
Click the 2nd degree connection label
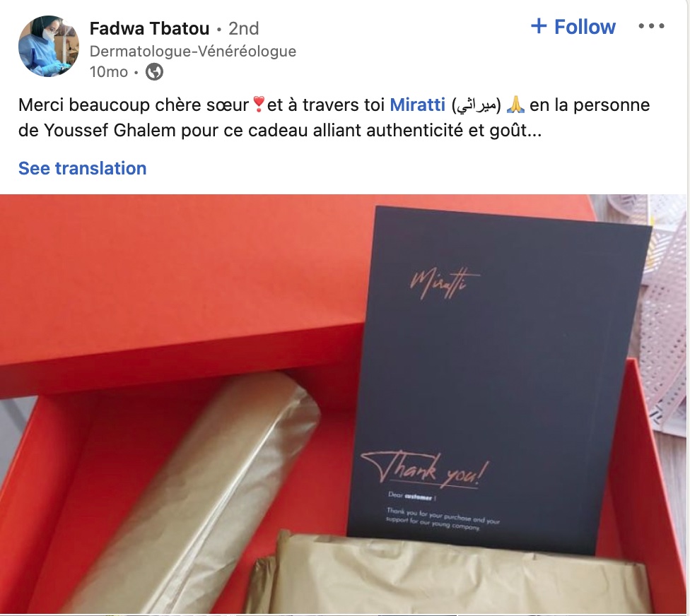tap(243, 28)
